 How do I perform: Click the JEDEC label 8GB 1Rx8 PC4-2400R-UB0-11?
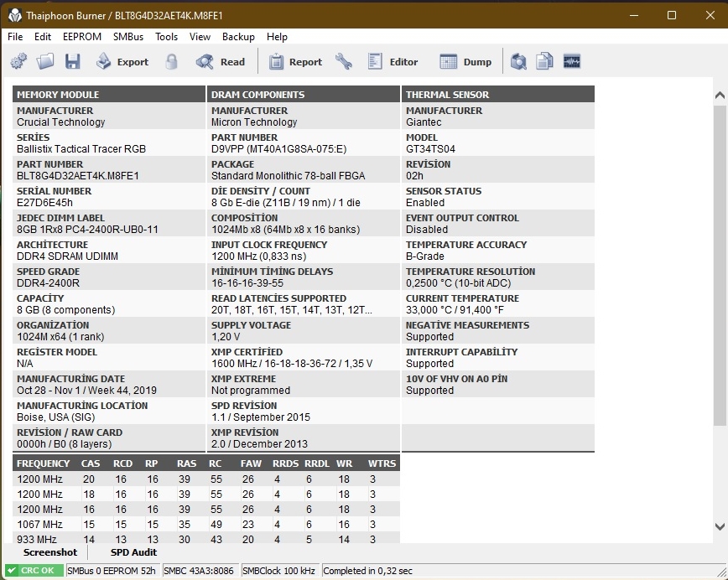pos(87,230)
